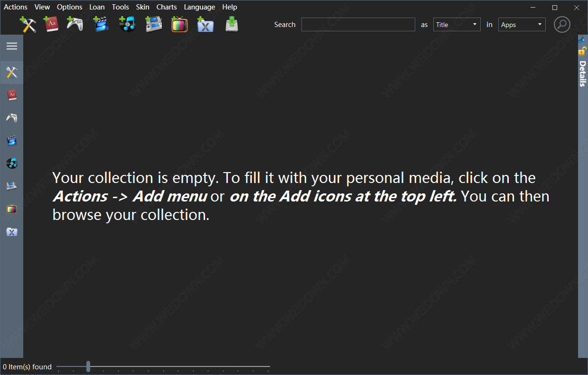This screenshot has height=375, width=588.
Task: Open the Tools menu
Action: click(x=121, y=7)
